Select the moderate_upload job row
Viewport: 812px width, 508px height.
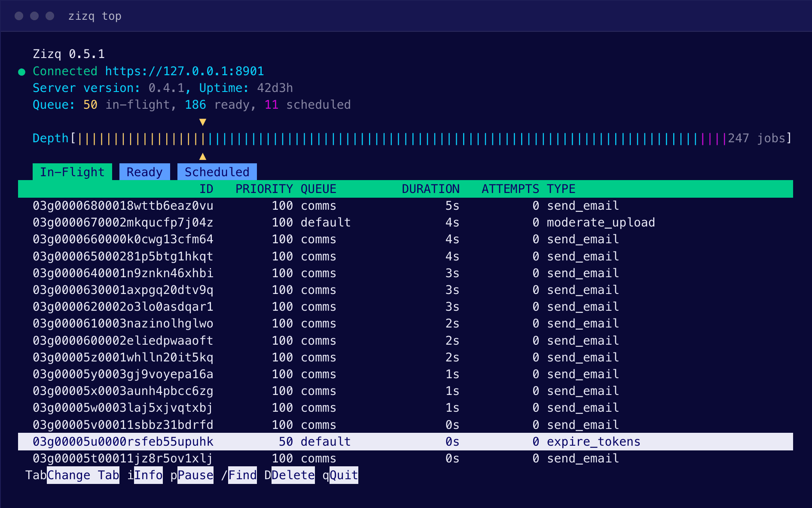click(x=406, y=223)
